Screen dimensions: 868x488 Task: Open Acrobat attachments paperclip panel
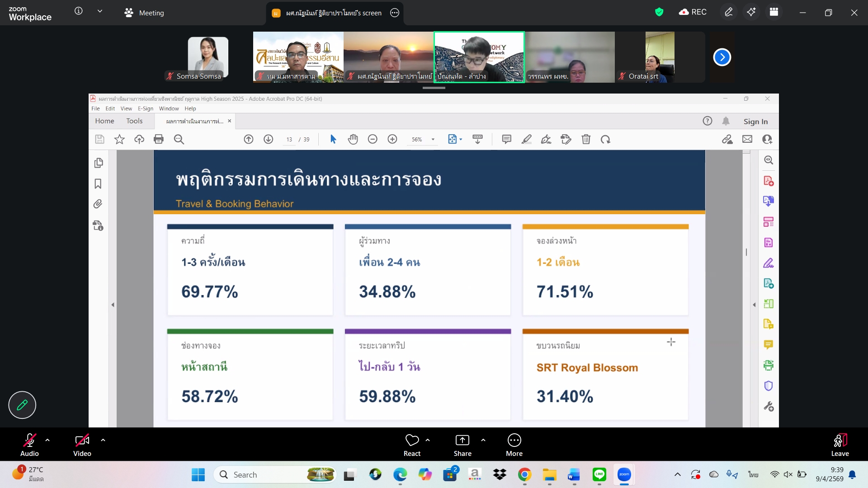pos(98,204)
